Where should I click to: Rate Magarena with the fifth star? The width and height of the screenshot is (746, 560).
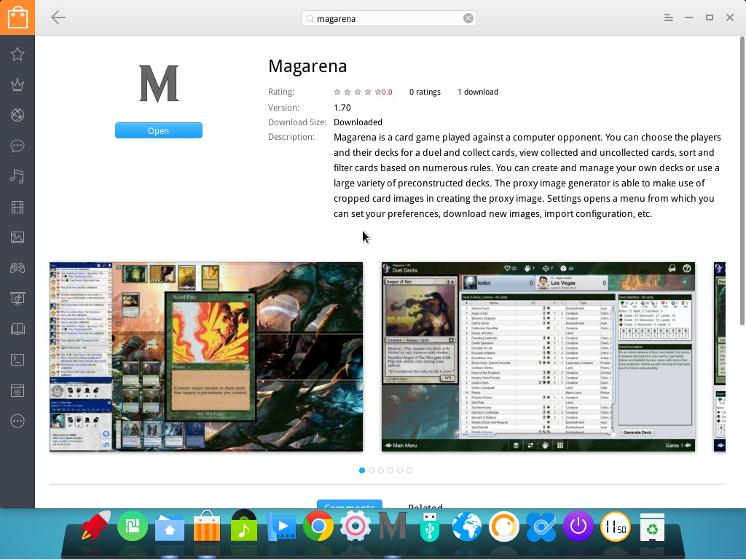(378, 92)
